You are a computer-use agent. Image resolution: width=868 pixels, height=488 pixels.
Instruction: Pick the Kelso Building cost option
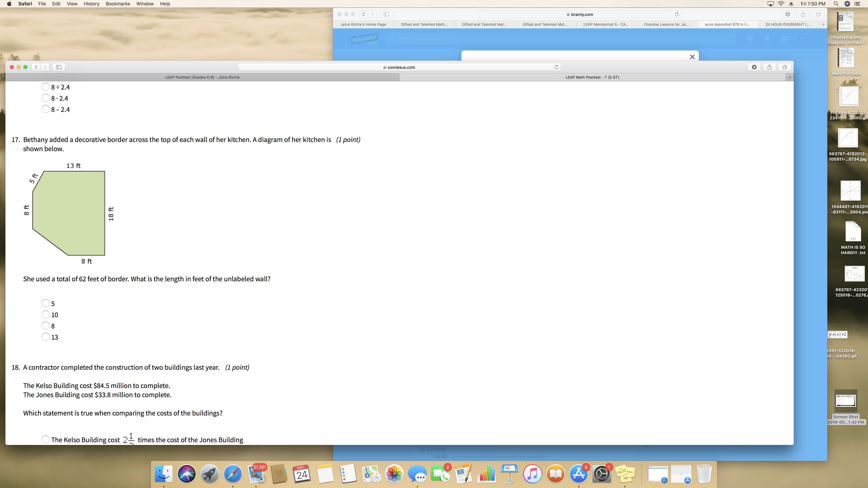click(45, 440)
